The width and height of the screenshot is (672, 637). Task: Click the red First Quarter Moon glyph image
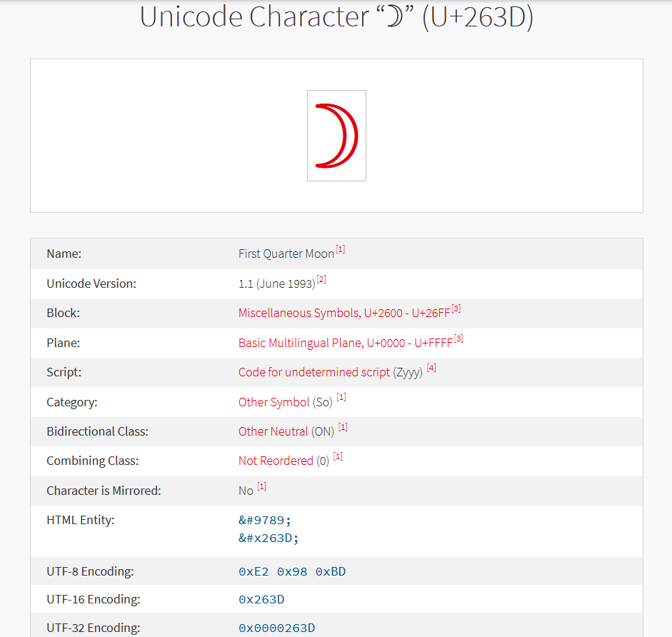click(336, 136)
